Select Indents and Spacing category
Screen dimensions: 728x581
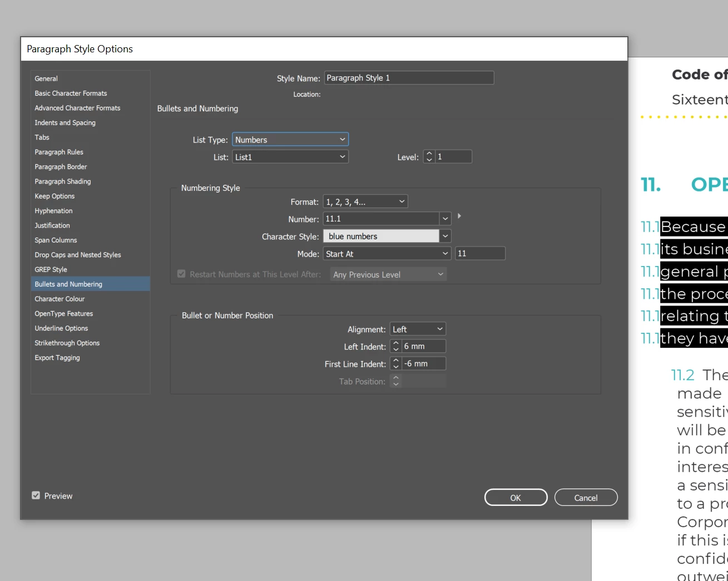(x=65, y=122)
